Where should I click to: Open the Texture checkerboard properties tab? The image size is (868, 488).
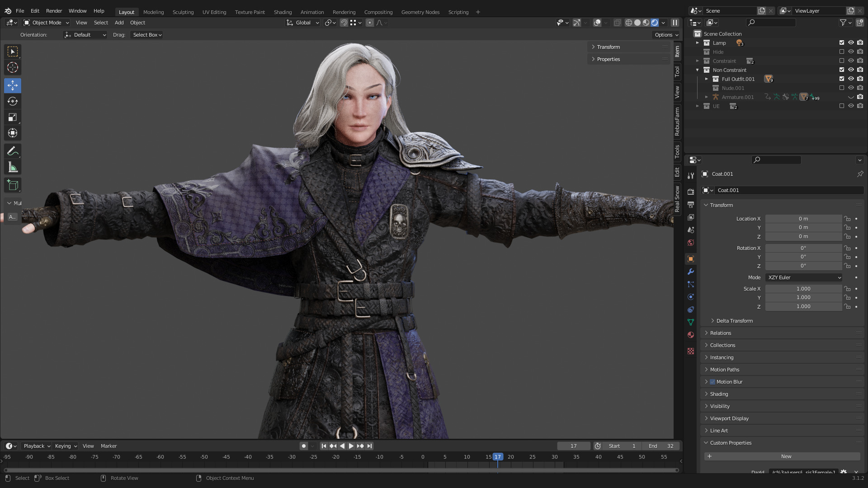pyautogui.click(x=690, y=351)
